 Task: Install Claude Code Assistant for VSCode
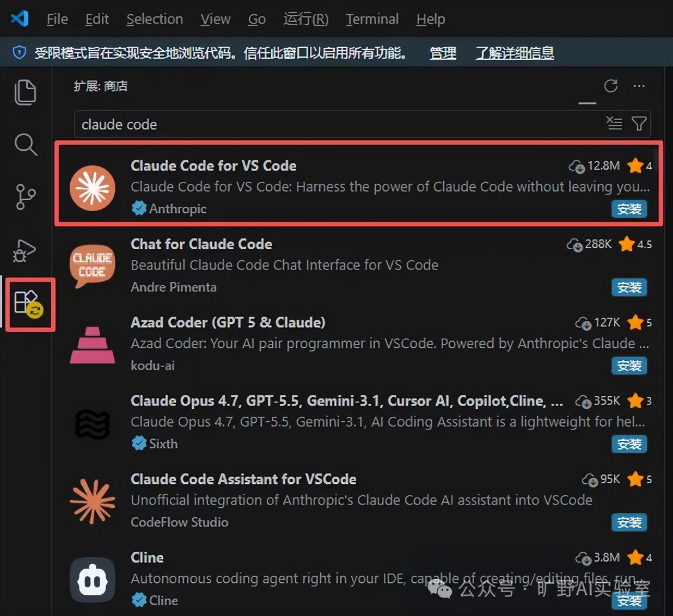629,522
